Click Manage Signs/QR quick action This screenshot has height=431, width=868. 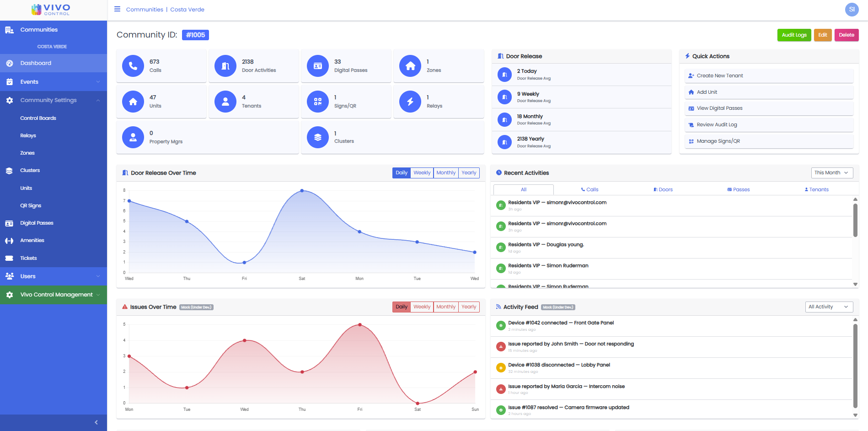click(769, 141)
